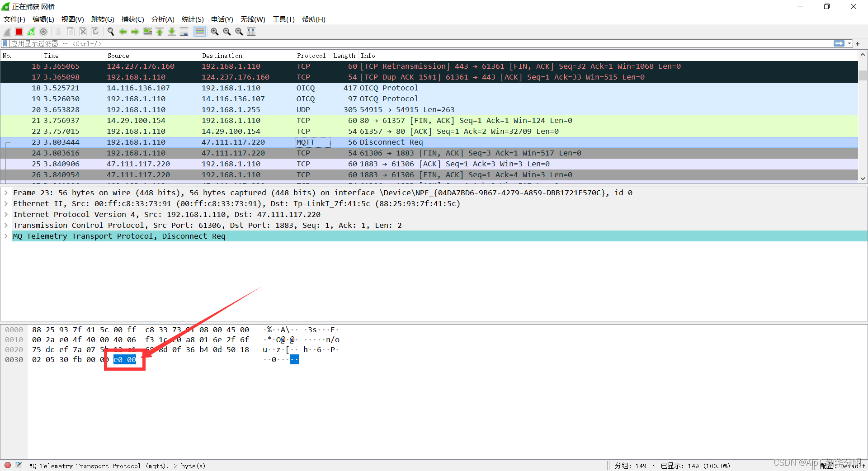This screenshot has width=868, height=471.
Task: Stop the running packet capture
Action: [x=19, y=32]
